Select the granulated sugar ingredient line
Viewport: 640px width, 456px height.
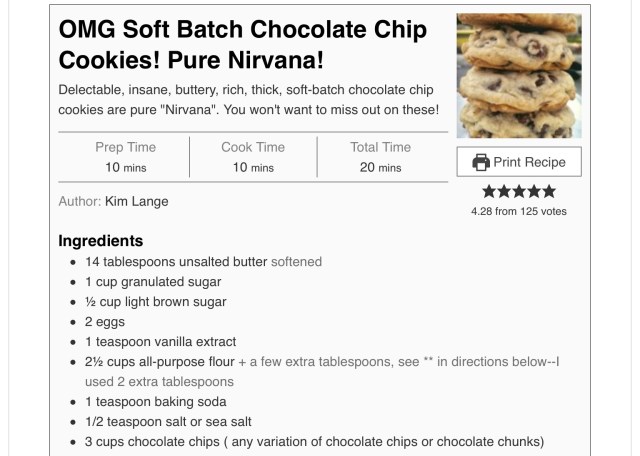(x=153, y=282)
